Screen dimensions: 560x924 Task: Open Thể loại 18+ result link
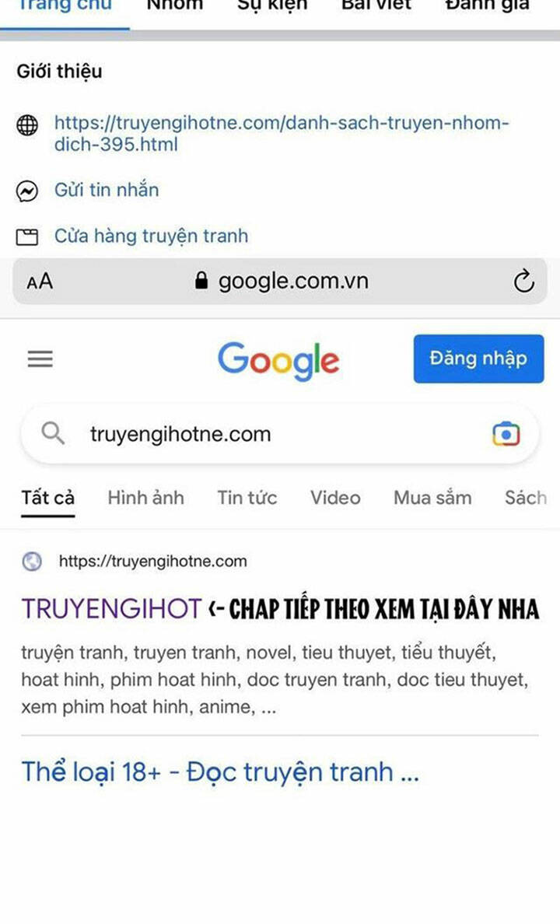coord(220,772)
